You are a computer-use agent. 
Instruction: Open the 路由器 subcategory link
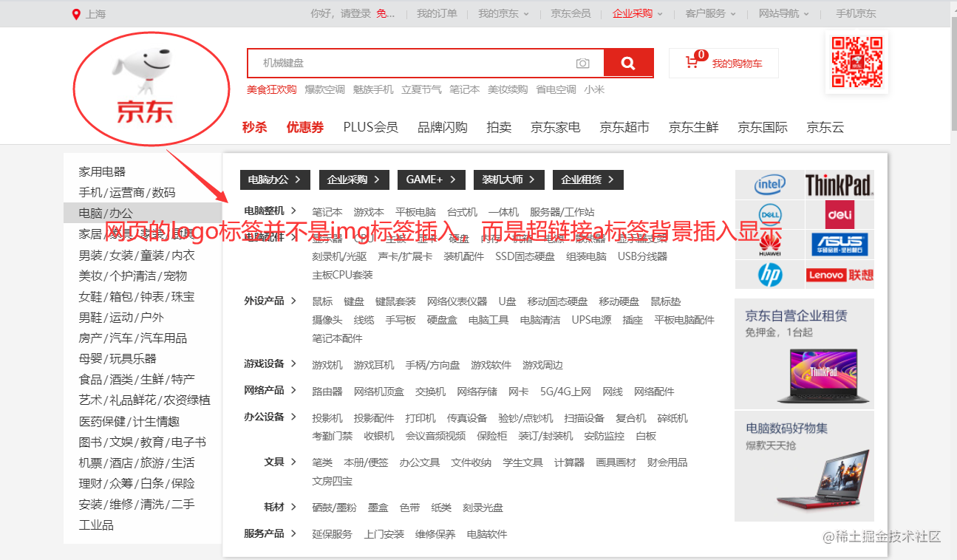pyautogui.click(x=327, y=392)
